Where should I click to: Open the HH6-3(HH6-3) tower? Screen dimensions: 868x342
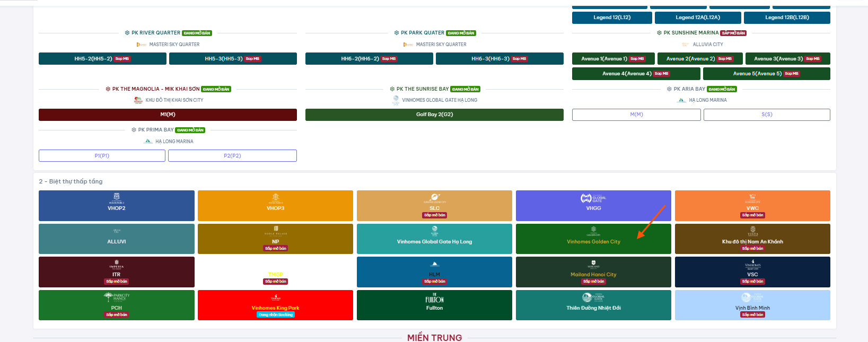pyautogui.click(x=499, y=59)
